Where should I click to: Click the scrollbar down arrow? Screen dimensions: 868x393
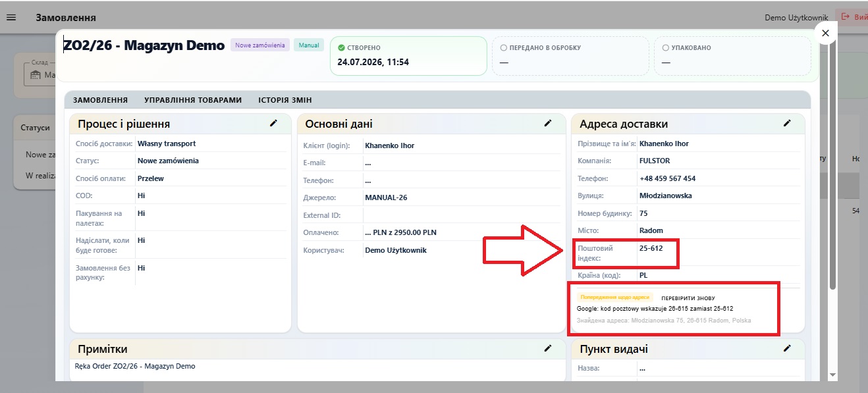(x=832, y=374)
